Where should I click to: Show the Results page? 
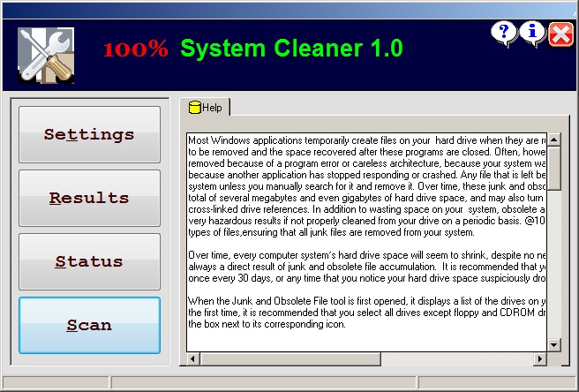89,198
